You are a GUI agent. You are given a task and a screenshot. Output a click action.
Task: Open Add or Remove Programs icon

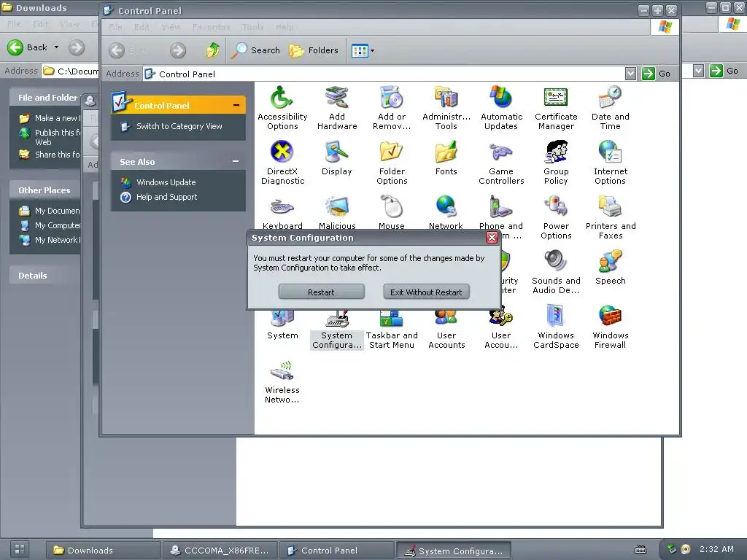(x=392, y=108)
